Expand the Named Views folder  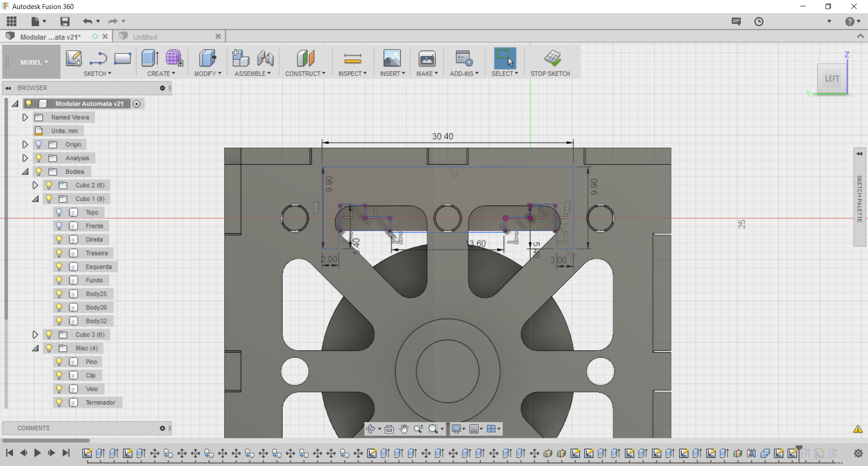(x=25, y=117)
